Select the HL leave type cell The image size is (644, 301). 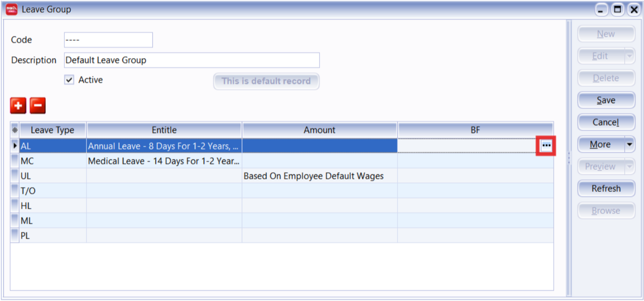[53, 206]
